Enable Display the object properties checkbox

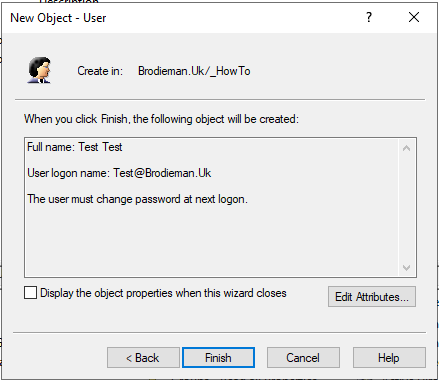coord(30,293)
